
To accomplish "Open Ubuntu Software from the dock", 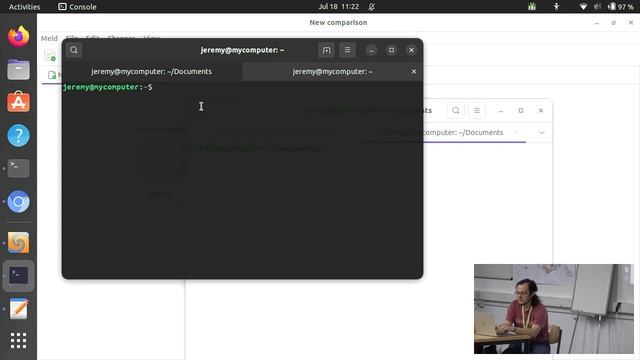I will 18,102.
